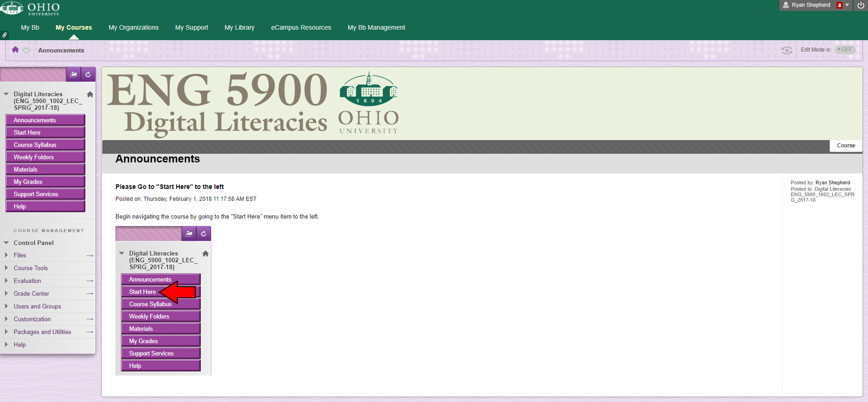
Task: Click the user avatar icon beside Ryan Shepherd
Action: 786,5
